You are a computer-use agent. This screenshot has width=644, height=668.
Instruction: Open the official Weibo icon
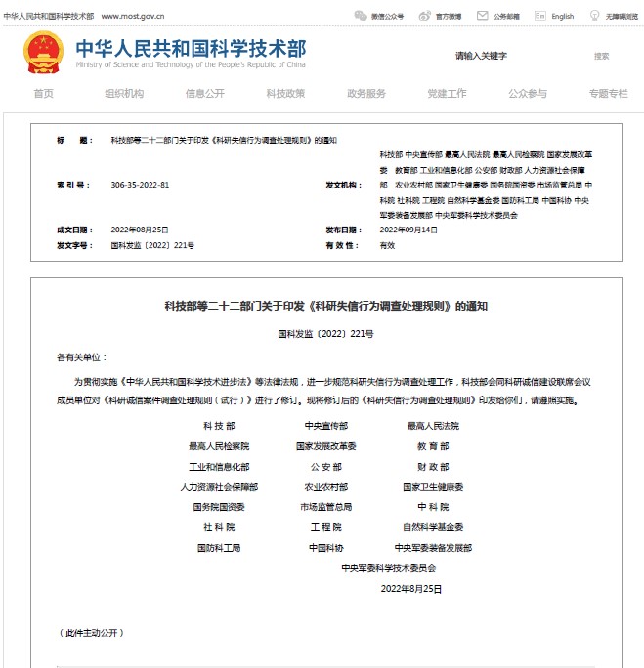click(x=424, y=16)
